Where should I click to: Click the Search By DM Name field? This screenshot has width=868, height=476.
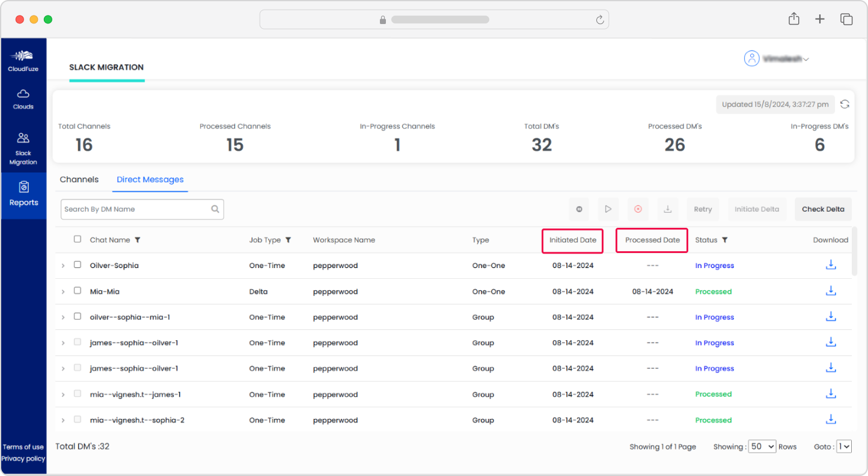[142, 209]
